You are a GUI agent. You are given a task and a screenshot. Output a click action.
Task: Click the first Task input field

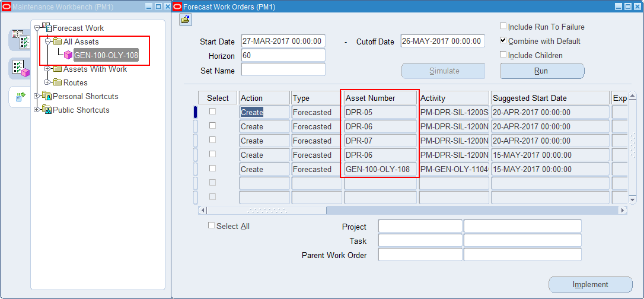coord(420,240)
